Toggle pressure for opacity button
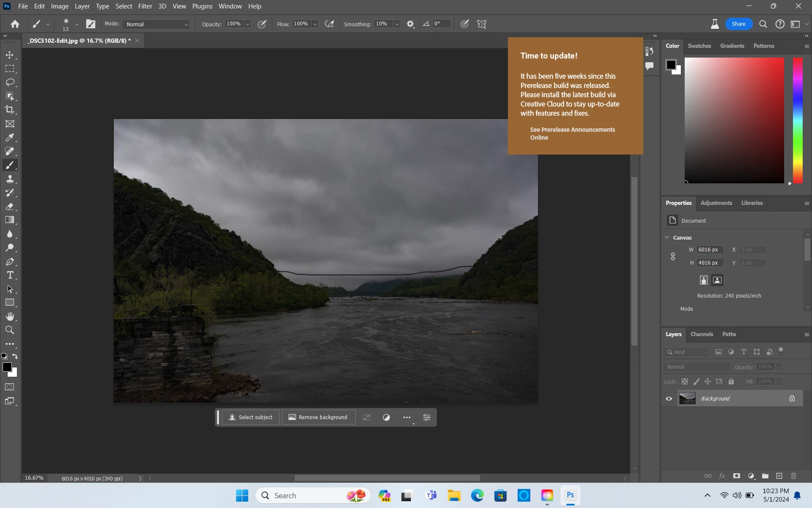Image resolution: width=812 pixels, height=508 pixels. point(262,24)
